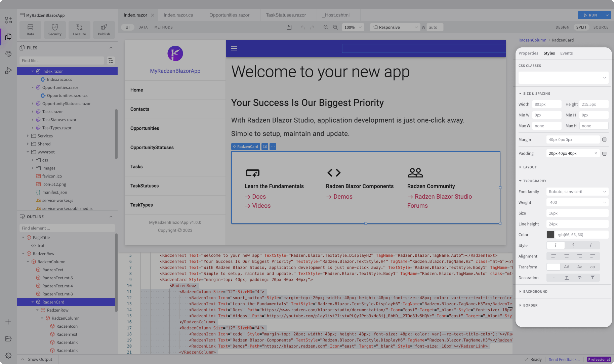
Task: Open the Font family dropdown
Action: pos(577,192)
